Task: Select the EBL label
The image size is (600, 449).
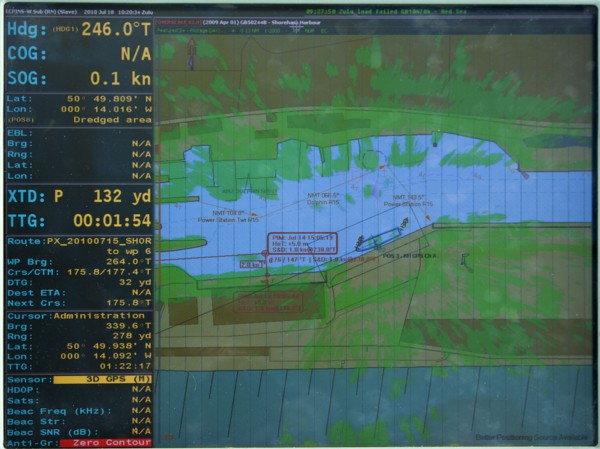Action: (x=20, y=133)
